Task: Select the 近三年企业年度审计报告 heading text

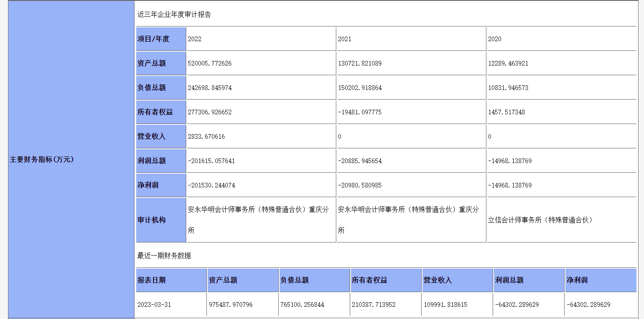Action: point(174,15)
